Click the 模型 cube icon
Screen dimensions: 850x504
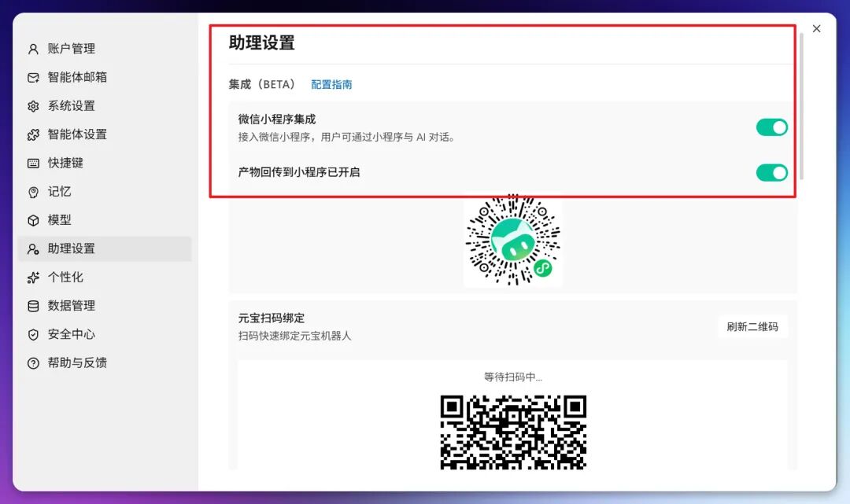click(33, 220)
